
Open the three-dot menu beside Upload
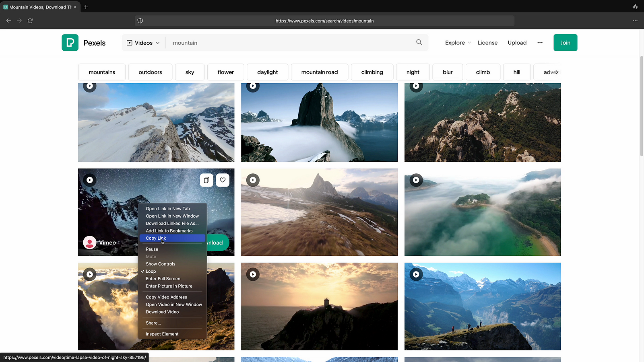(540, 43)
